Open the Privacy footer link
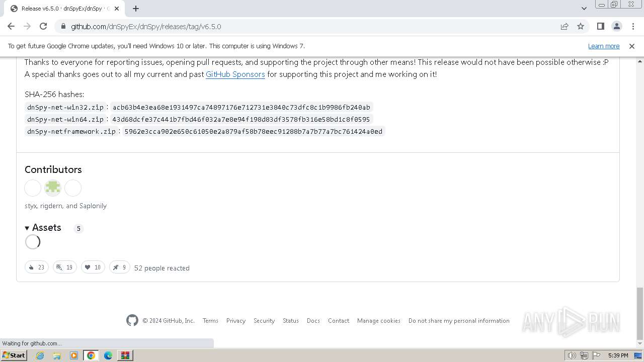This screenshot has height=362, width=644. coord(236,321)
